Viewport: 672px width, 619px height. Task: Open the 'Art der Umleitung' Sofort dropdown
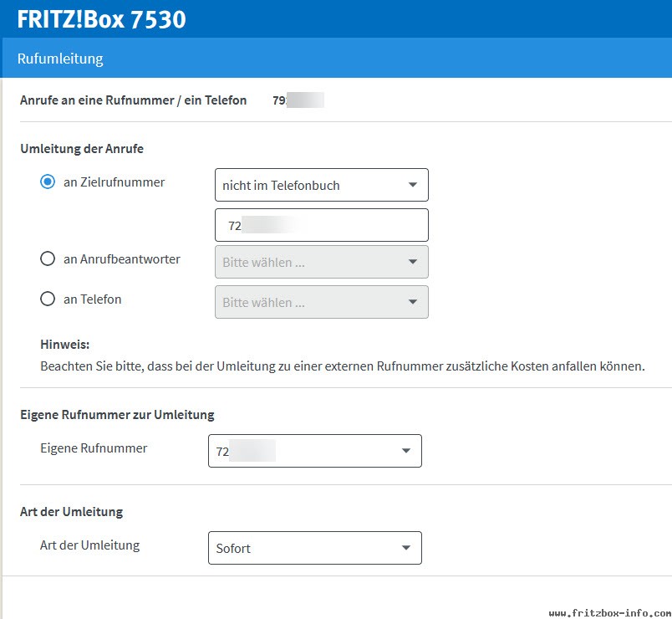tap(315, 548)
